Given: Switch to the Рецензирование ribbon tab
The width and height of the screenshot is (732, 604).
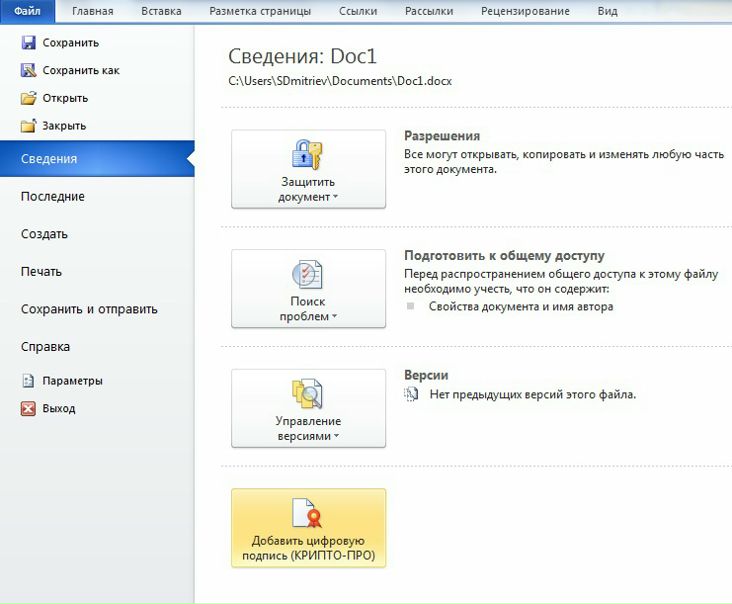Looking at the screenshot, I should (525, 11).
